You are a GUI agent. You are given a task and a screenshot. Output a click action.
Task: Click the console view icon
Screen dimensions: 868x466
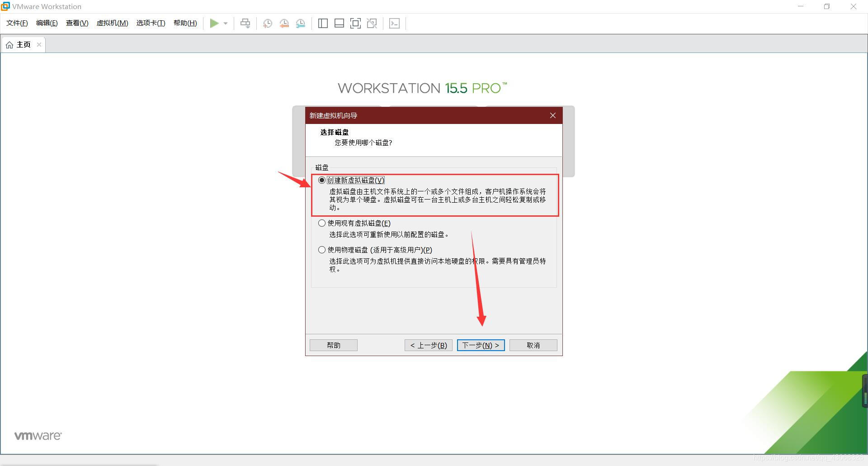coord(394,24)
